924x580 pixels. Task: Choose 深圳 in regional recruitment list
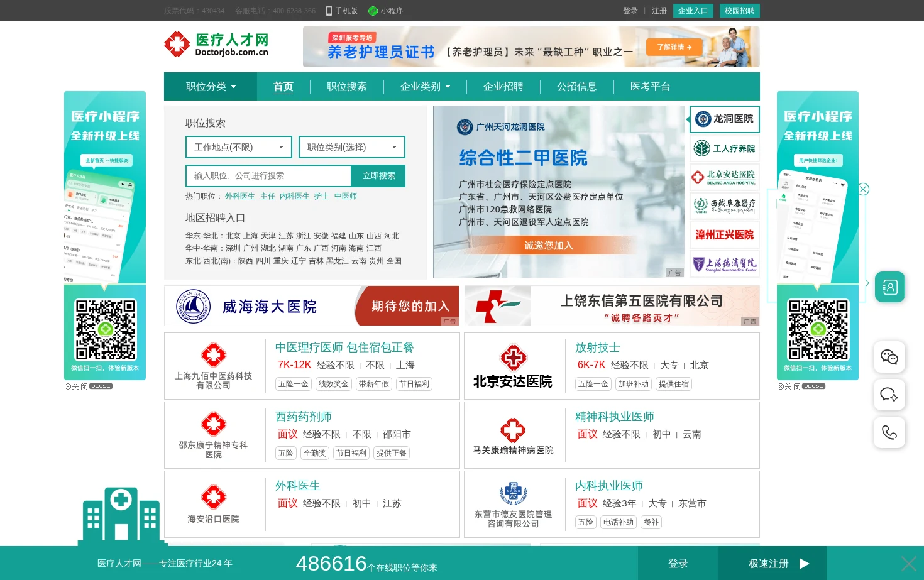tap(233, 248)
